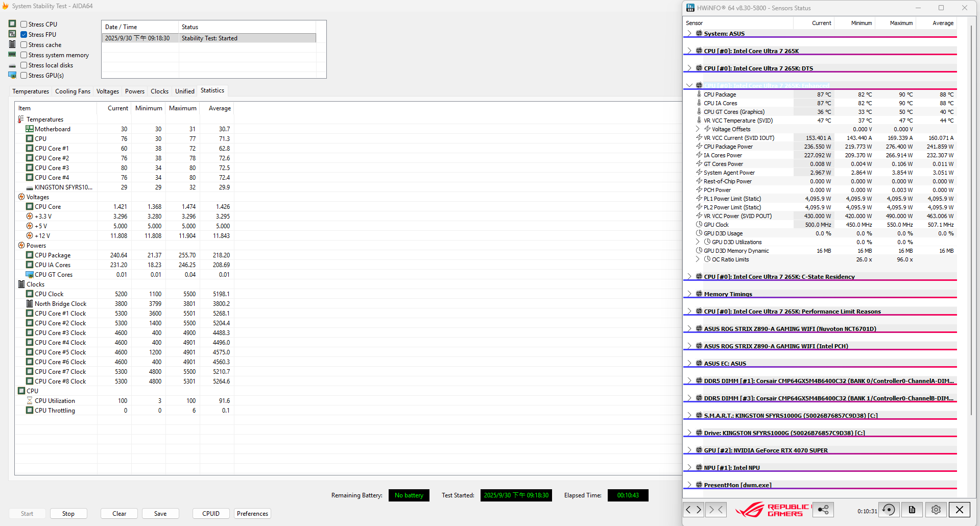Select the CPU Core #8 Clock row
Image resolution: width=980 pixels, height=526 pixels.
coord(124,381)
